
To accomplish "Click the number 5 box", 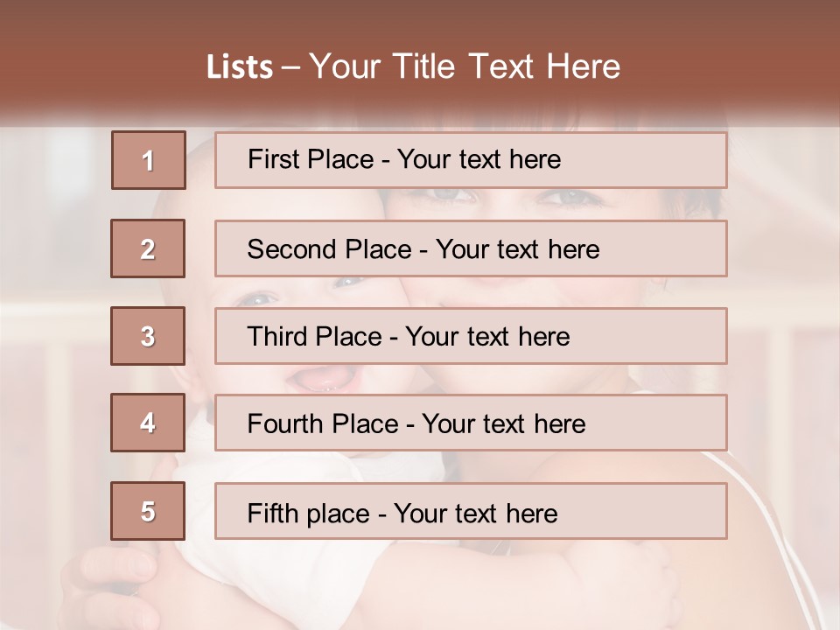I will 148,511.
